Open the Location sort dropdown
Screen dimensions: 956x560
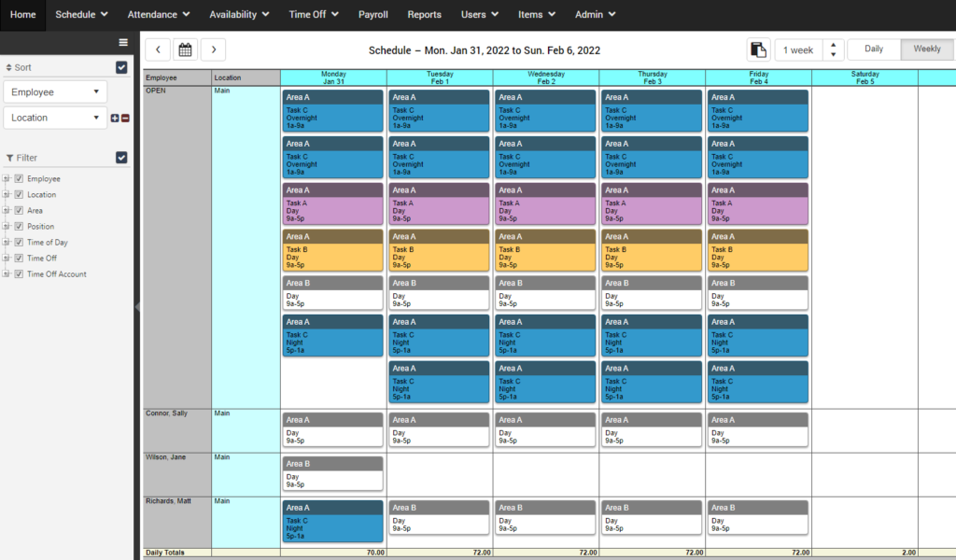click(55, 118)
